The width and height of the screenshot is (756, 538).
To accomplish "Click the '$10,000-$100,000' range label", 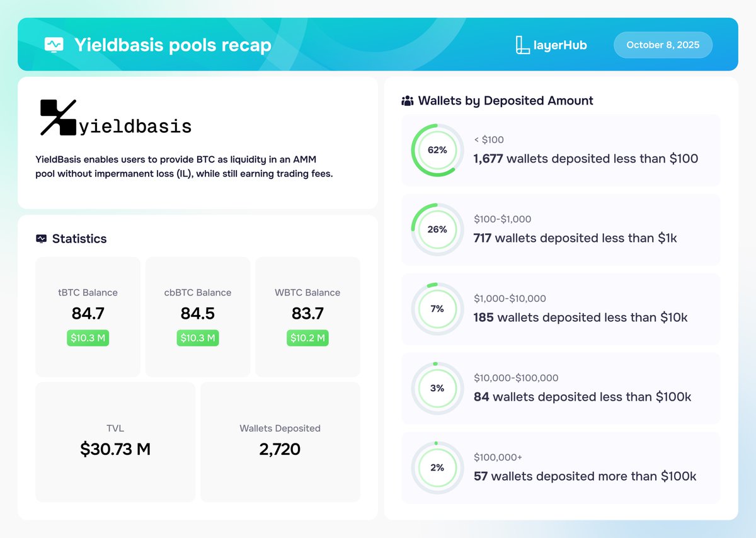I will [516, 378].
